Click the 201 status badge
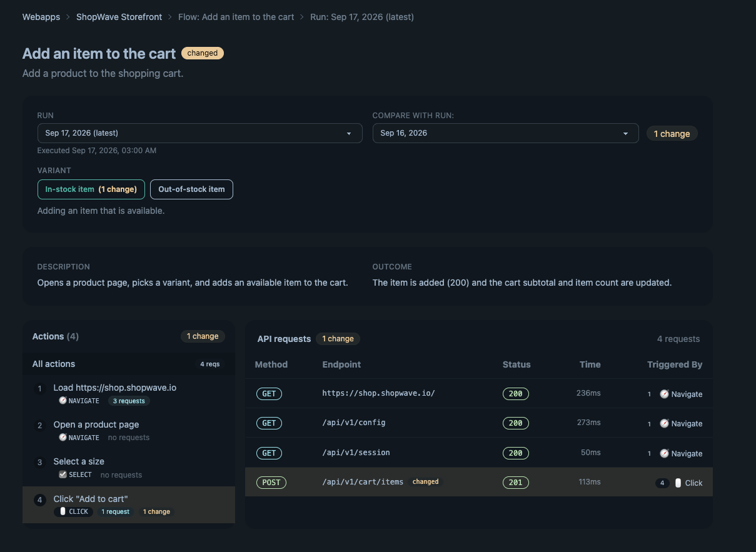The width and height of the screenshot is (756, 552). (516, 483)
